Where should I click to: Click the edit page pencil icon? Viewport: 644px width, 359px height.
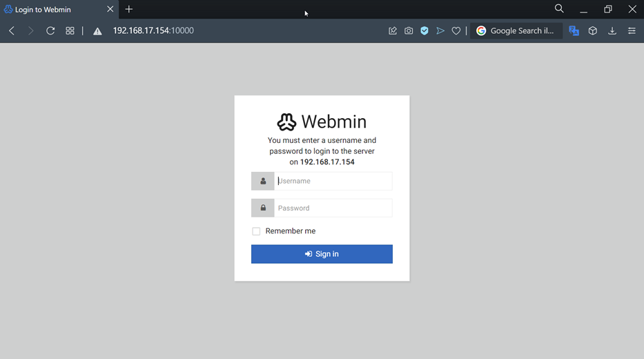393,31
